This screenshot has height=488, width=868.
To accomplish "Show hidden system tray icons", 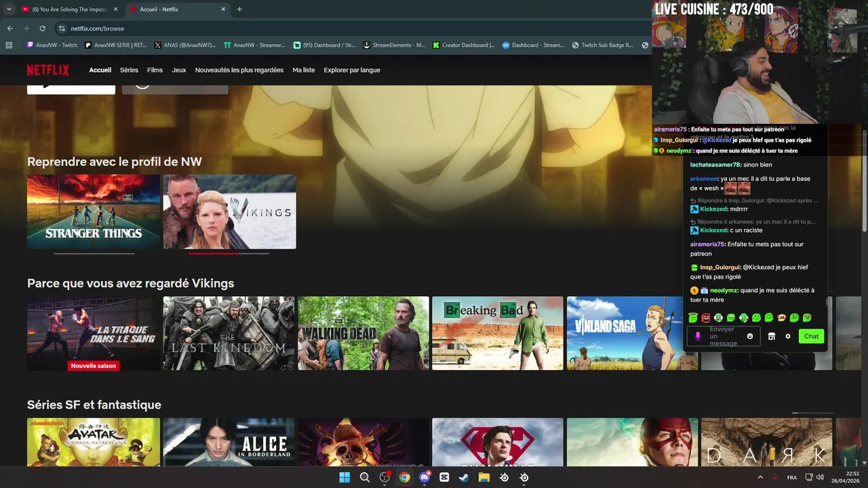I will click(x=759, y=477).
